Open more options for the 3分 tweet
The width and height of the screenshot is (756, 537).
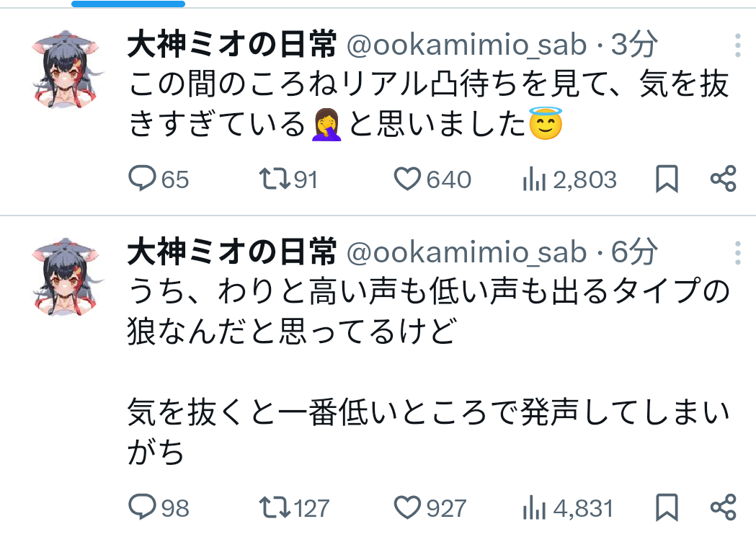point(737,45)
